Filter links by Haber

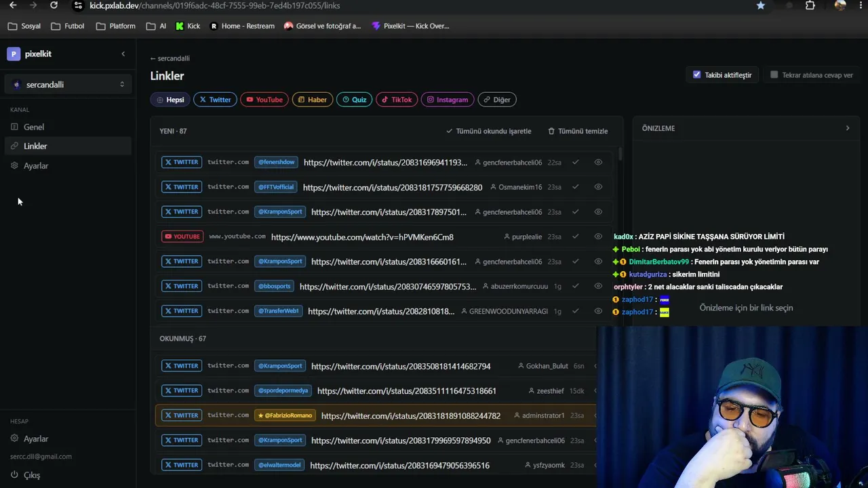click(313, 100)
